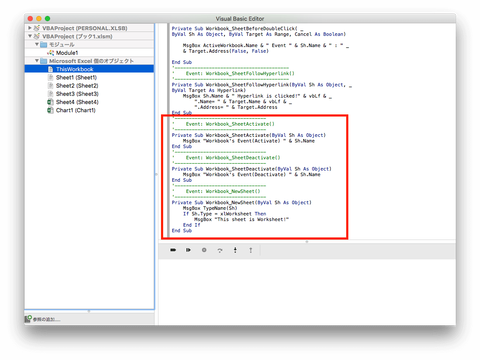Click the Workbook_SheetActivate Private Sub line
480x360 pixels.
[249, 135]
